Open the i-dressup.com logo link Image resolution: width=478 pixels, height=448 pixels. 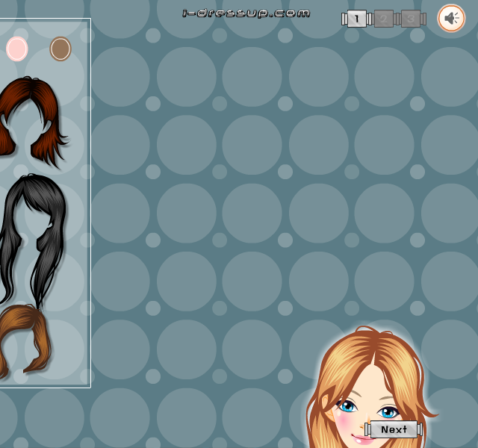(x=246, y=13)
